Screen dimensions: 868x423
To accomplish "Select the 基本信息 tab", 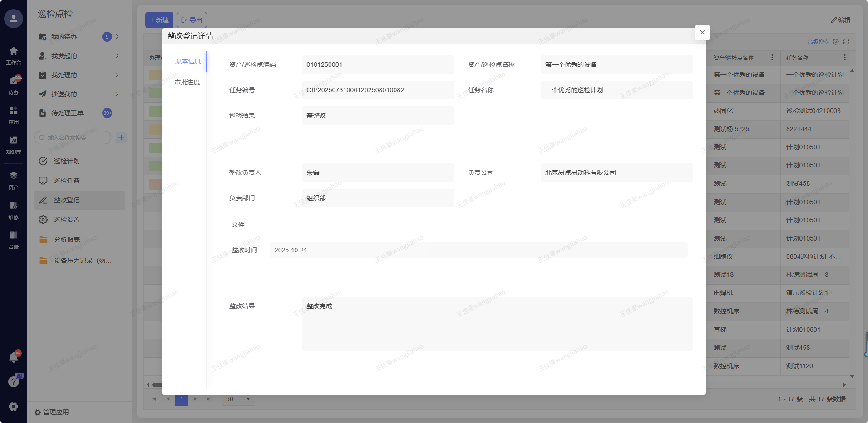I will (x=187, y=61).
